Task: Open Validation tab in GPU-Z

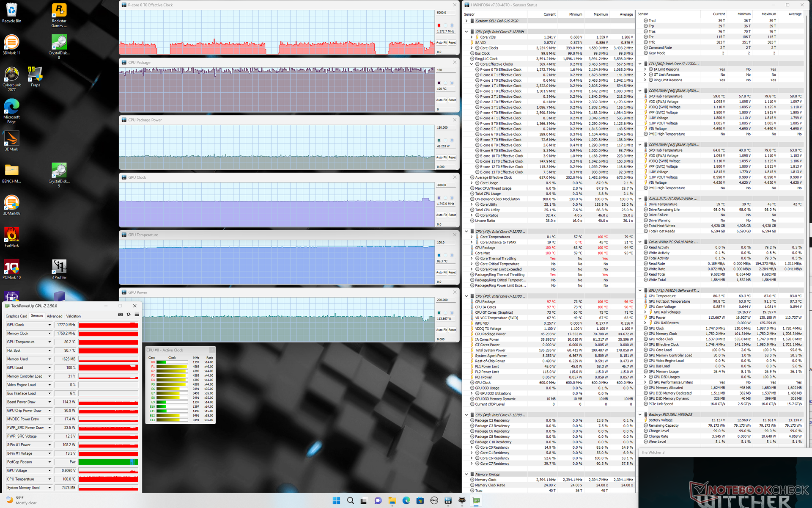Action: coord(73,316)
